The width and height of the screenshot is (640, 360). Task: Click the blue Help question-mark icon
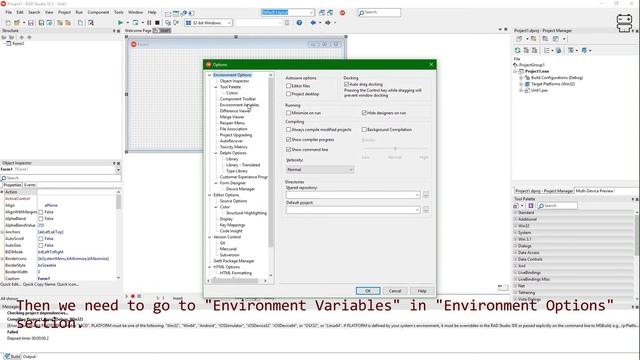coord(299,23)
